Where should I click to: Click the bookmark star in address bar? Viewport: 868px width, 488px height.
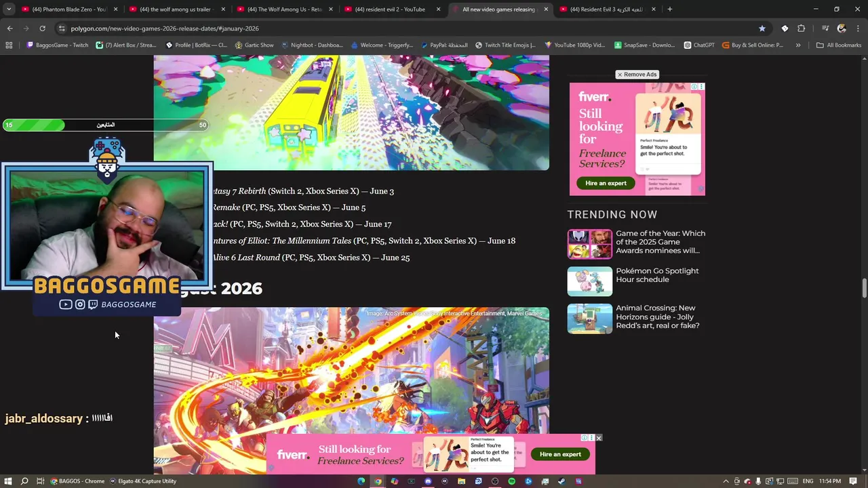point(762,28)
